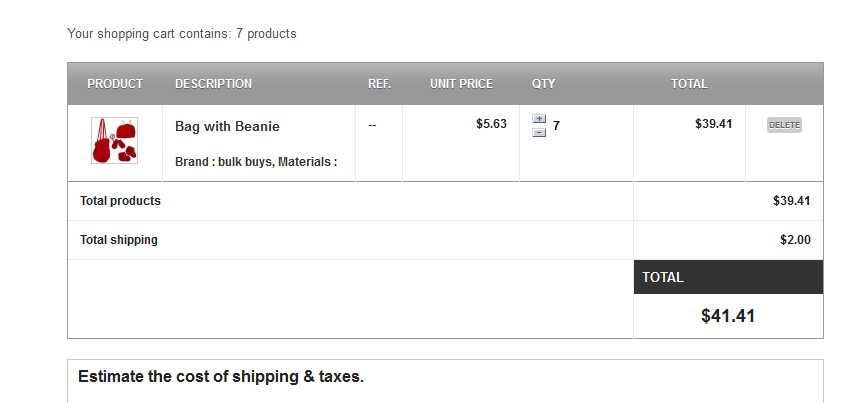This screenshot has width=845, height=403.
Task: Open the Bag with Beanie product link
Action: 227,127
